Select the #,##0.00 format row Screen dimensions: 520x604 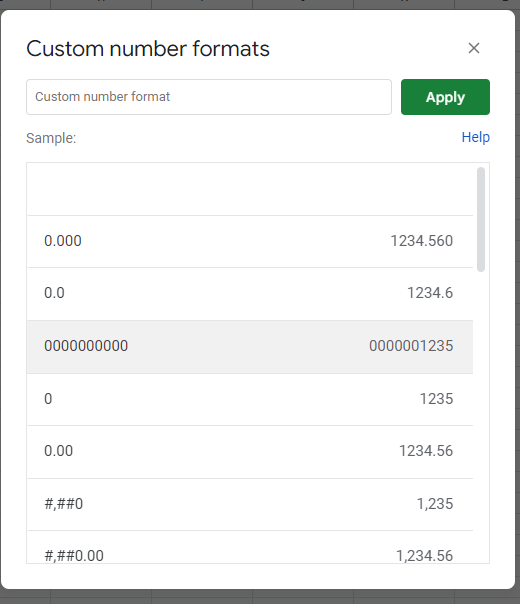[250, 547]
